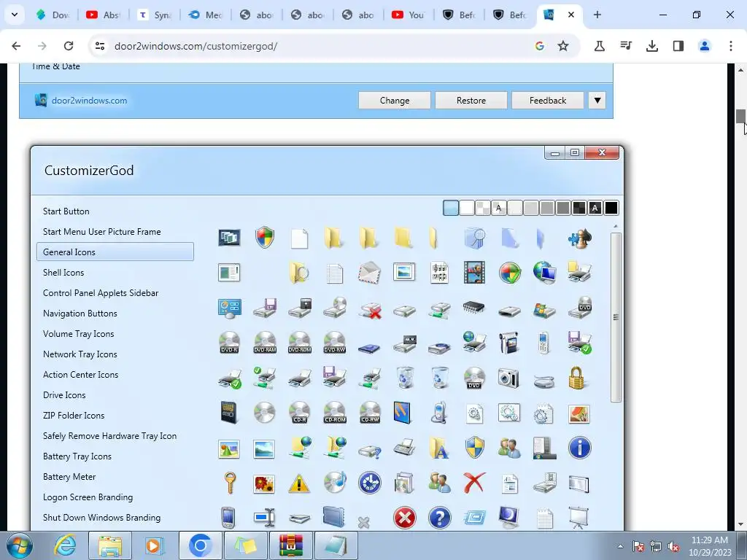Screen dimensions: 747x560
Task: Select the film strip video icon
Action: pos(474,273)
